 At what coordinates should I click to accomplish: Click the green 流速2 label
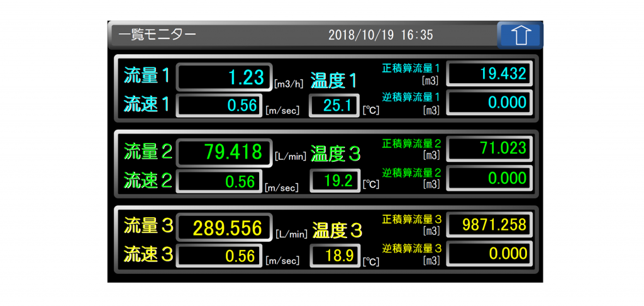[148, 181]
